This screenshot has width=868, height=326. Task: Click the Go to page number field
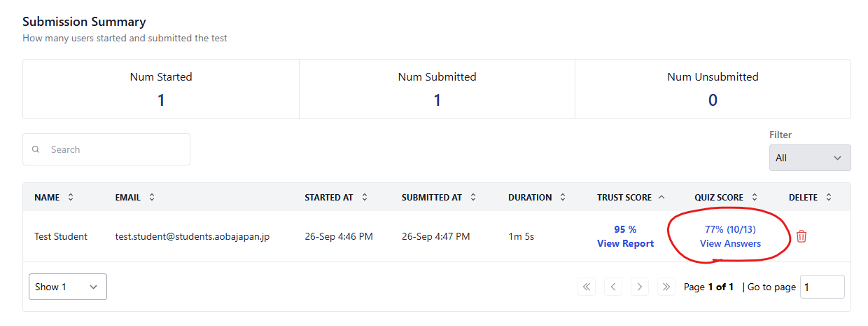coord(822,287)
